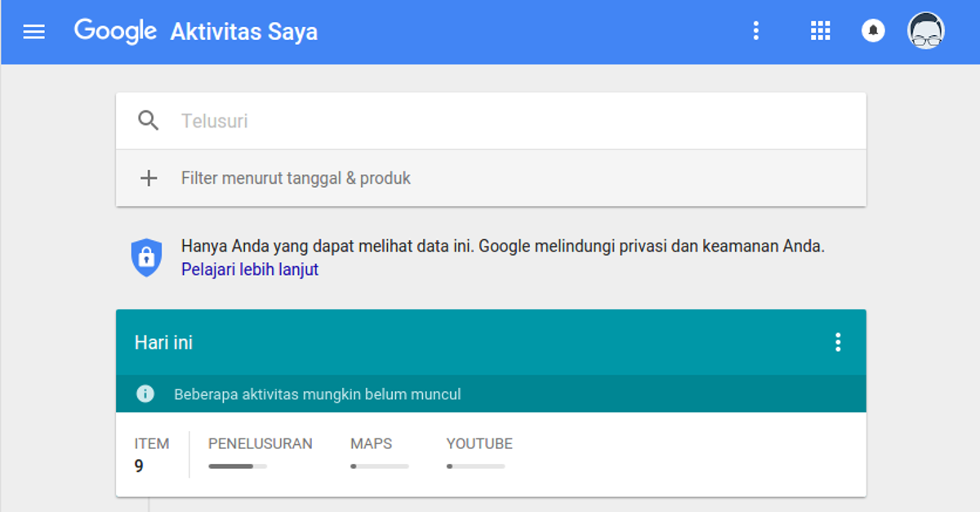The height and width of the screenshot is (512, 980).
Task: Click the YOUTUBE category
Action: (479, 444)
